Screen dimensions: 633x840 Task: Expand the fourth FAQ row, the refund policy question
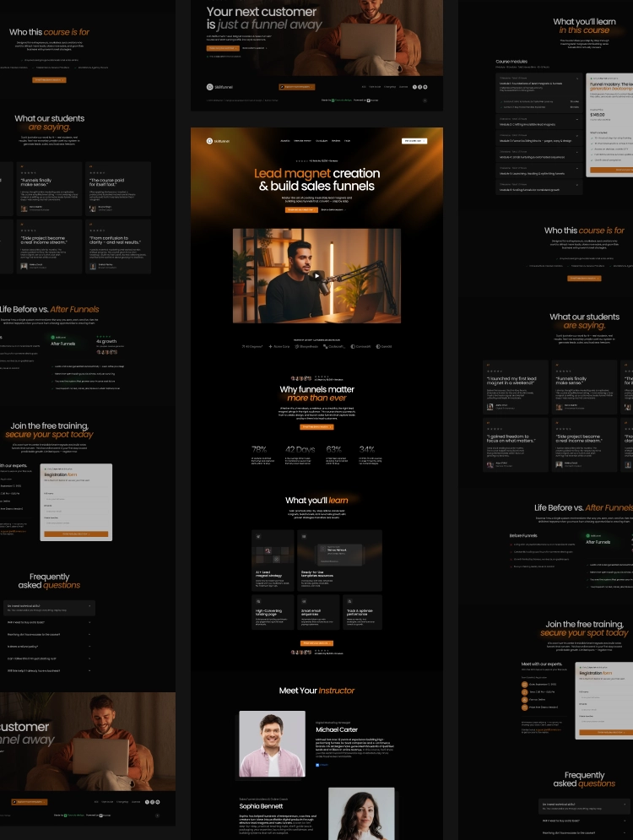pyautogui.click(x=49, y=647)
